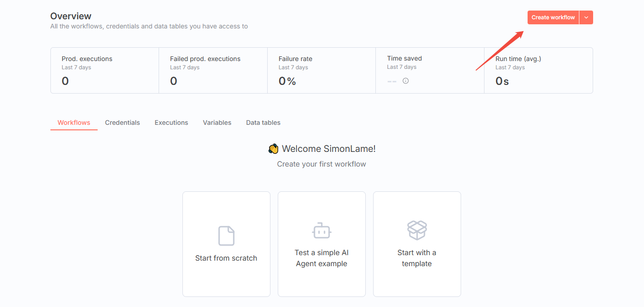
Task: Choose the Start from scratch label
Action: coord(226,258)
